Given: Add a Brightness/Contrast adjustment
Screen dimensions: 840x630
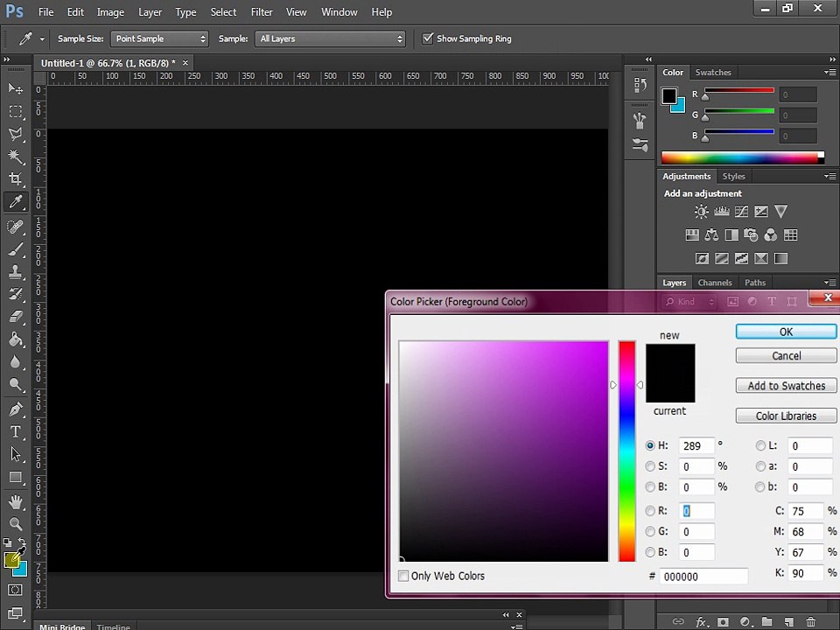Looking at the screenshot, I should point(701,212).
